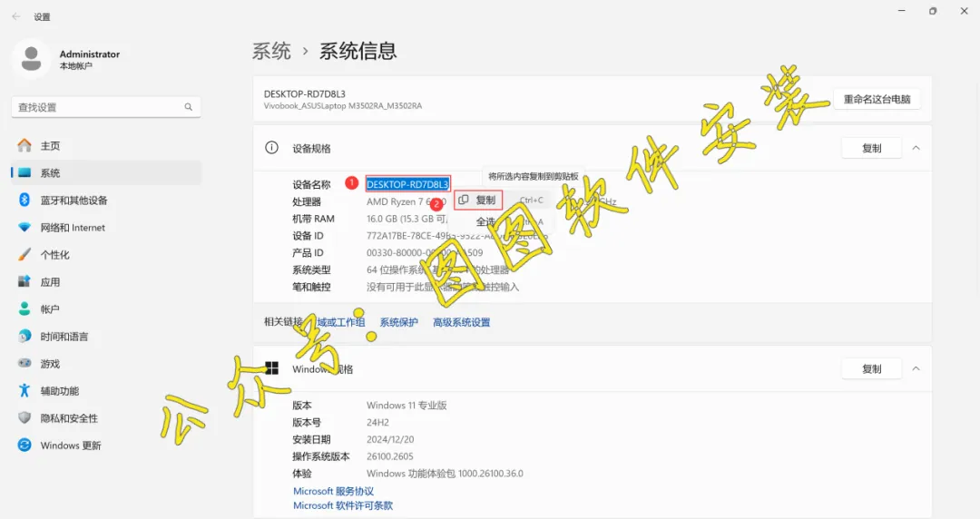Click 复制 button for 设备规格
The height and width of the screenshot is (519, 980).
[x=871, y=148]
